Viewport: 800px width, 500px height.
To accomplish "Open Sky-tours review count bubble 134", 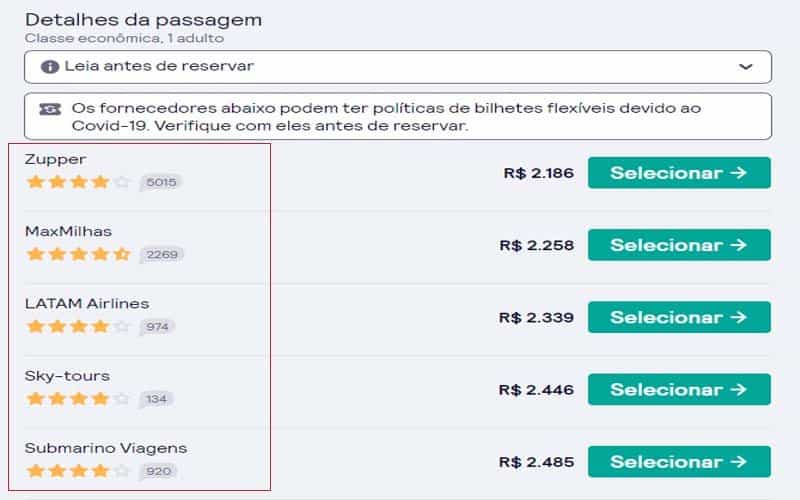I will [156, 399].
